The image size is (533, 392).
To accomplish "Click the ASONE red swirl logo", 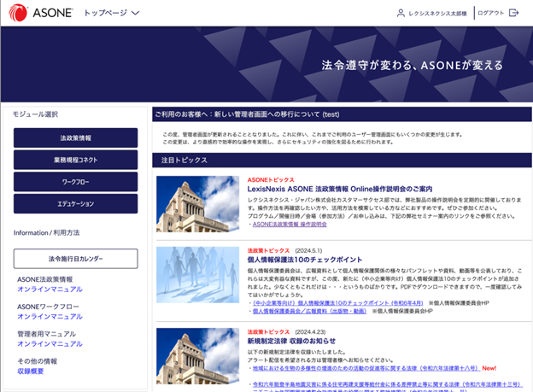I will pyautogui.click(x=18, y=13).
